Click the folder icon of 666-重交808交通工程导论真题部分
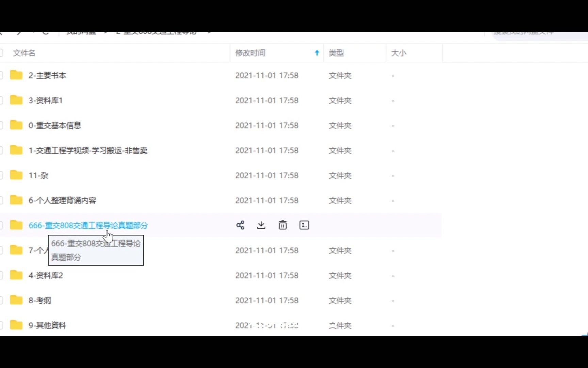 16,225
